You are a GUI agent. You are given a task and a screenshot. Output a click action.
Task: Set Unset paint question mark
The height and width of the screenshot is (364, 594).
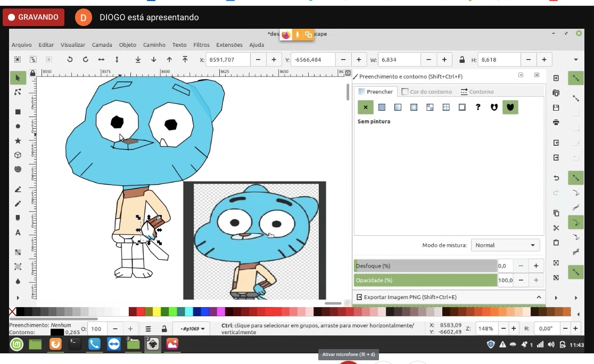(x=478, y=107)
